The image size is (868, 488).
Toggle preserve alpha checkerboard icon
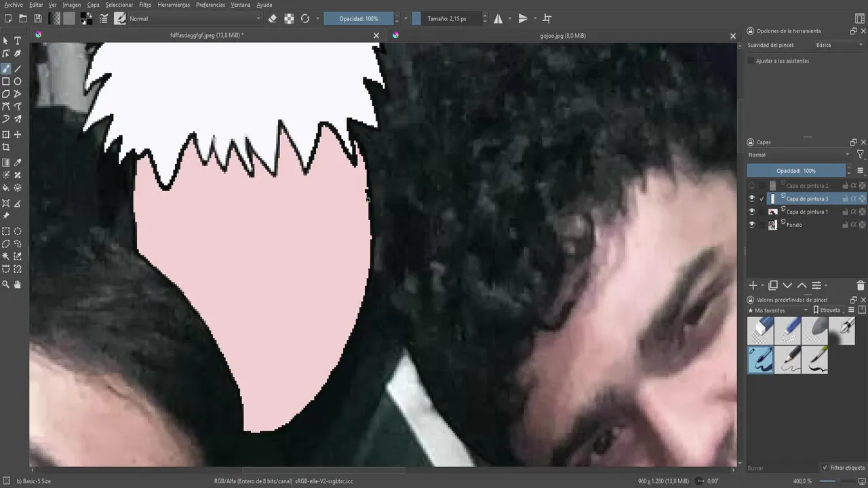tap(289, 19)
